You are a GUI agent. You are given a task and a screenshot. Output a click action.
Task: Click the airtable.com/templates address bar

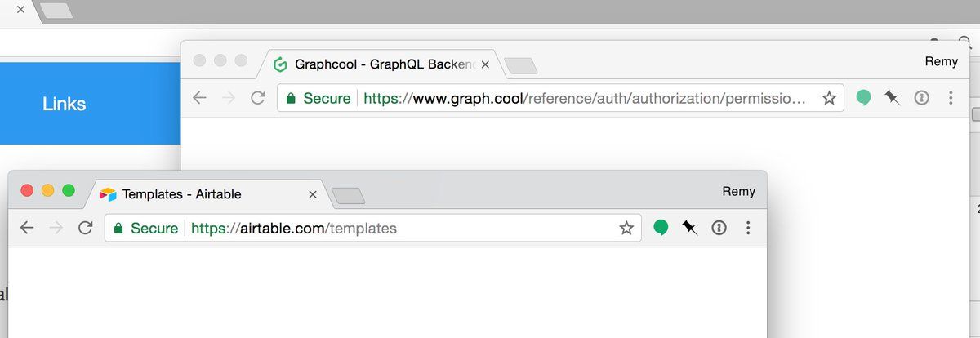[x=374, y=228]
